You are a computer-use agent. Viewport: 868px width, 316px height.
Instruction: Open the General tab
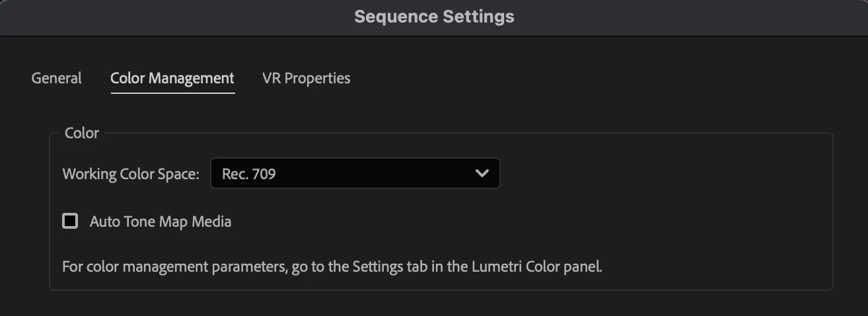57,78
